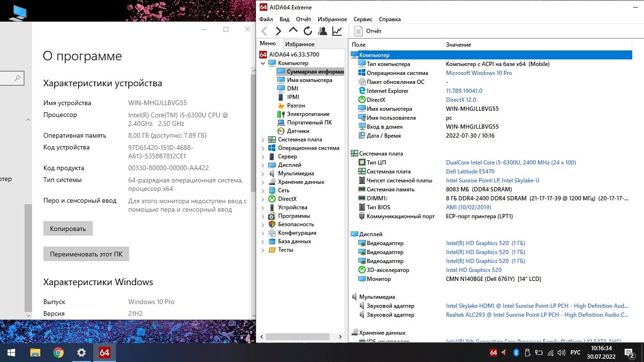Select the Разгон tree item

(x=291, y=106)
